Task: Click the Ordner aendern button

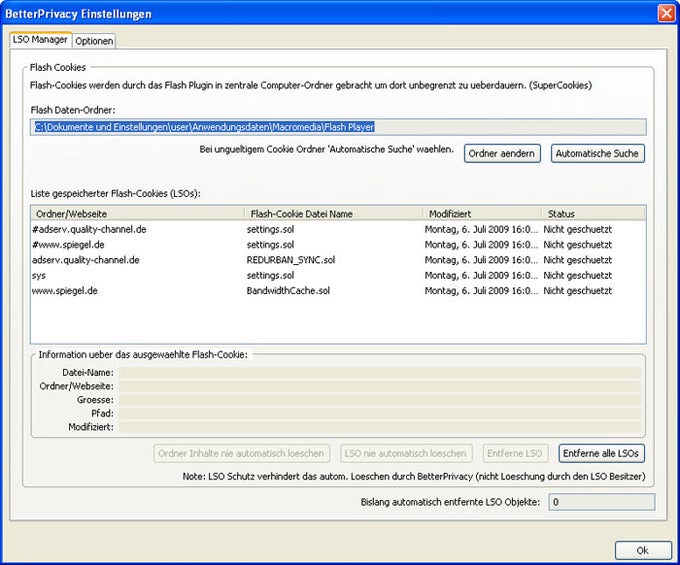Action: pos(502,153)
